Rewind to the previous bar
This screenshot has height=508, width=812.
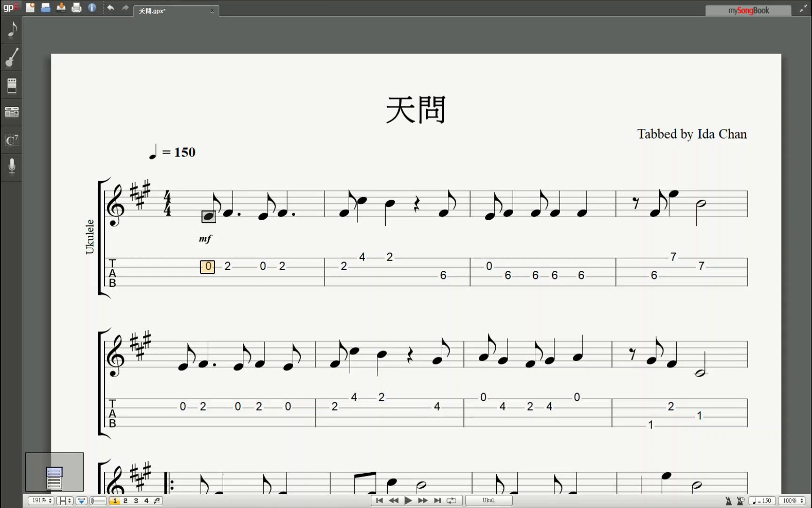pos(394,500)
